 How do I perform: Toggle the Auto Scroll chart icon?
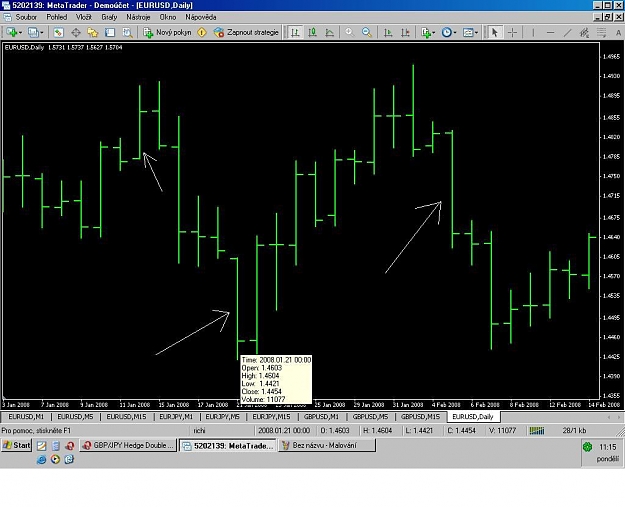tap(387, 32)
